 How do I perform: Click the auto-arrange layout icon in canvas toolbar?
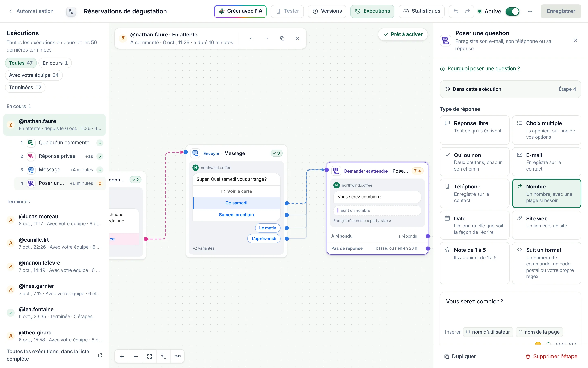164,356
